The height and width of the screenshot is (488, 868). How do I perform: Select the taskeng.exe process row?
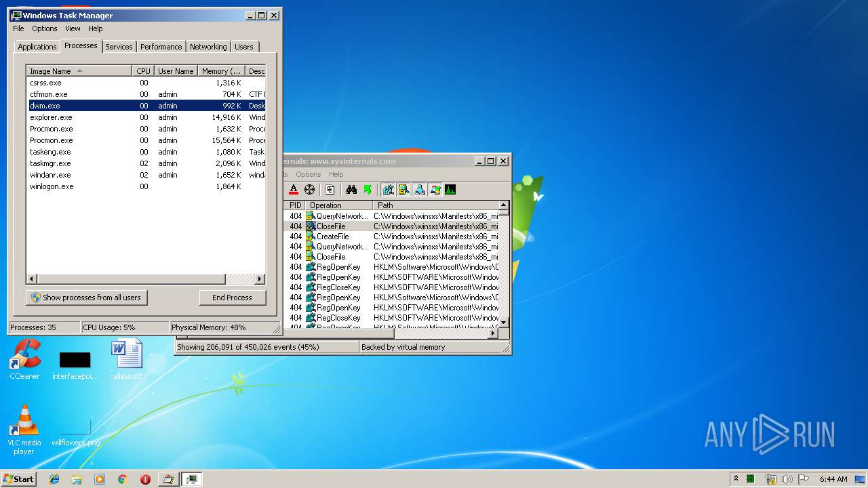point(146,152)
